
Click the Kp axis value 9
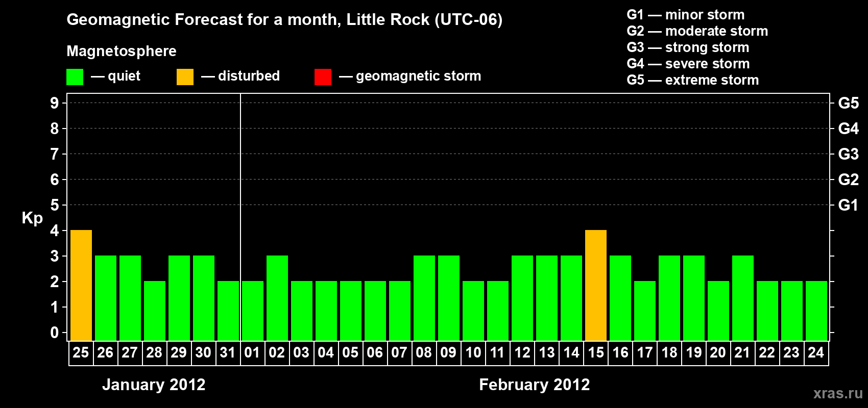[x=55, y=103]
